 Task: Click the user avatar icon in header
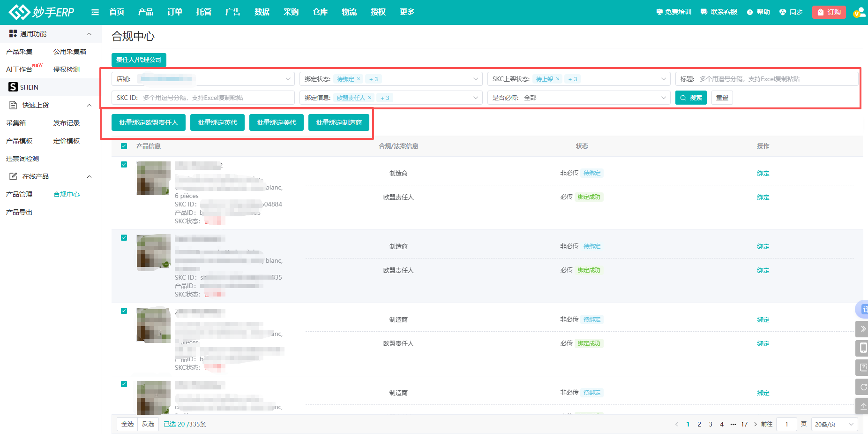coord(859,13)
